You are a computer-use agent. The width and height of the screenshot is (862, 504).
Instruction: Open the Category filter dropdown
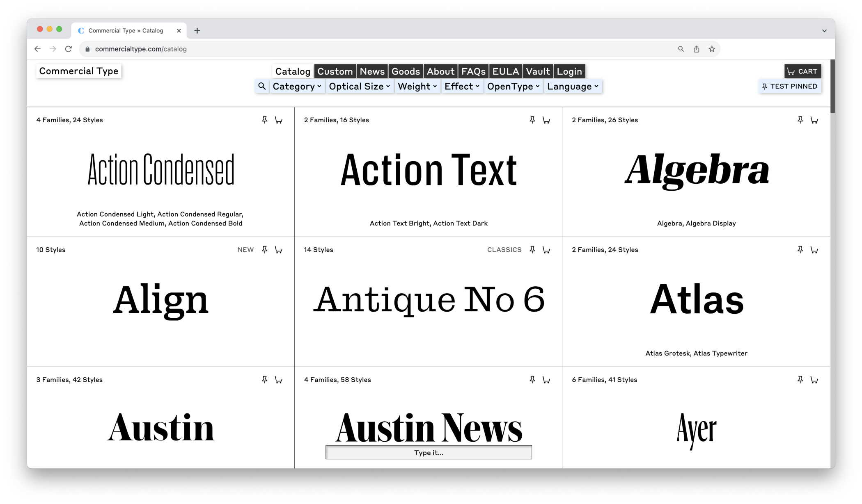point(297,86)
